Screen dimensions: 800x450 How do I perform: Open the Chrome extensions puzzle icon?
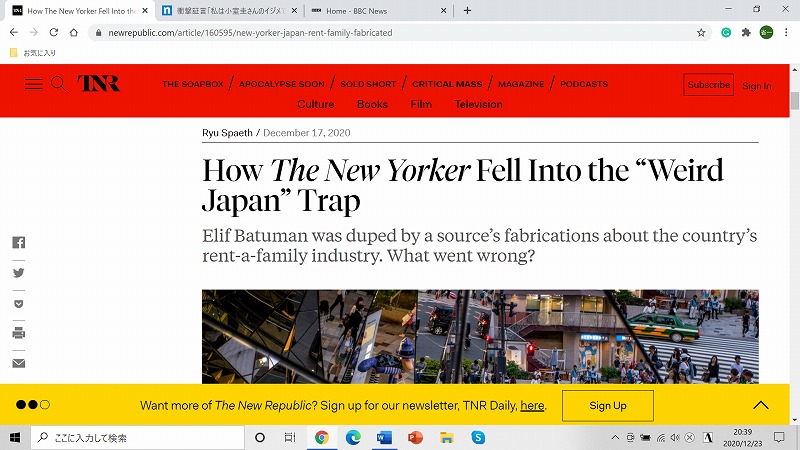[746, 33]
